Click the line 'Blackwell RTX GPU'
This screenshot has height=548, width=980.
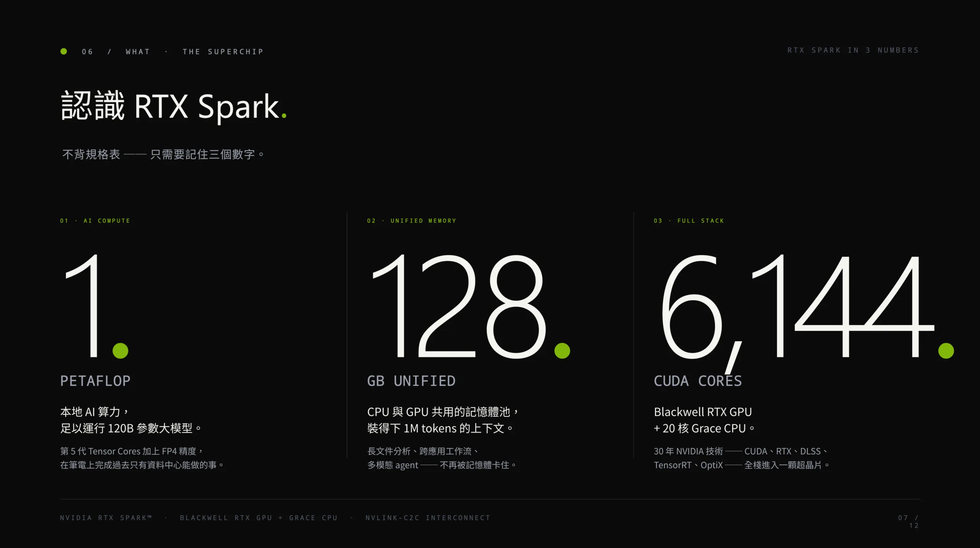coord(703,412)
